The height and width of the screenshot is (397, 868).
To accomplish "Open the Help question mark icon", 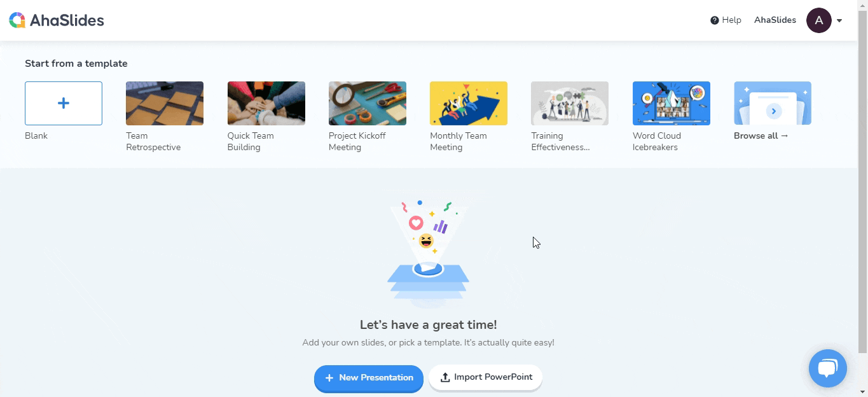I will [715, 20].
